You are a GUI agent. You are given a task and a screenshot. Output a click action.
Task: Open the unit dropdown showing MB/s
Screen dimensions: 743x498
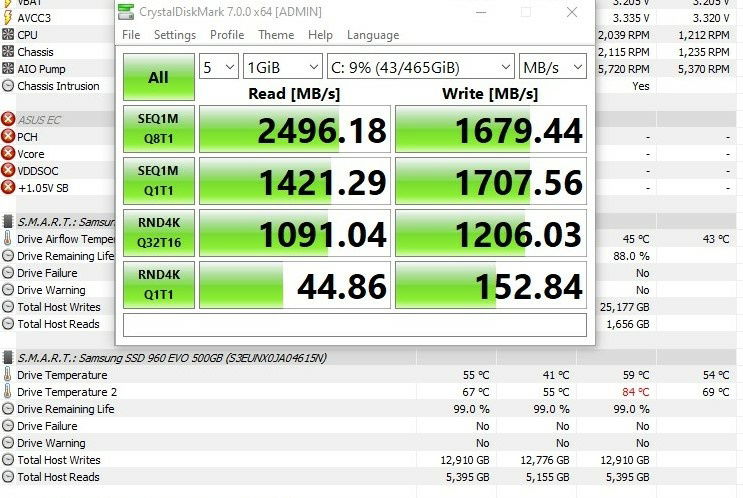click(x=553, y=66)
